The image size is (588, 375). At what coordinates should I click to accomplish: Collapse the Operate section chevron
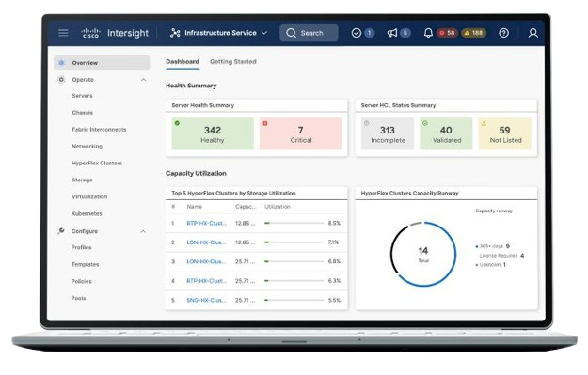143,80
